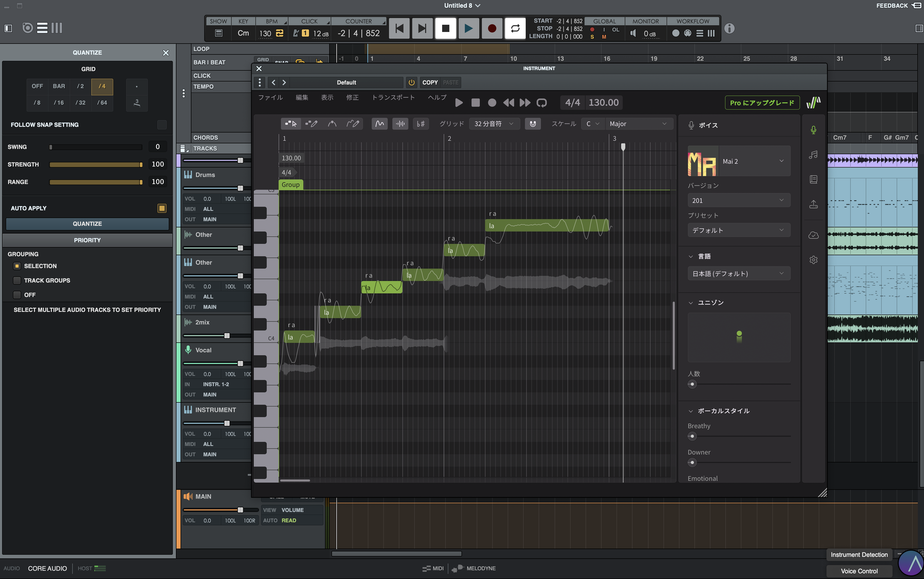Open the grid 32分音符 dropdown
The image size is (924, 579).
(x=494, y=124)
